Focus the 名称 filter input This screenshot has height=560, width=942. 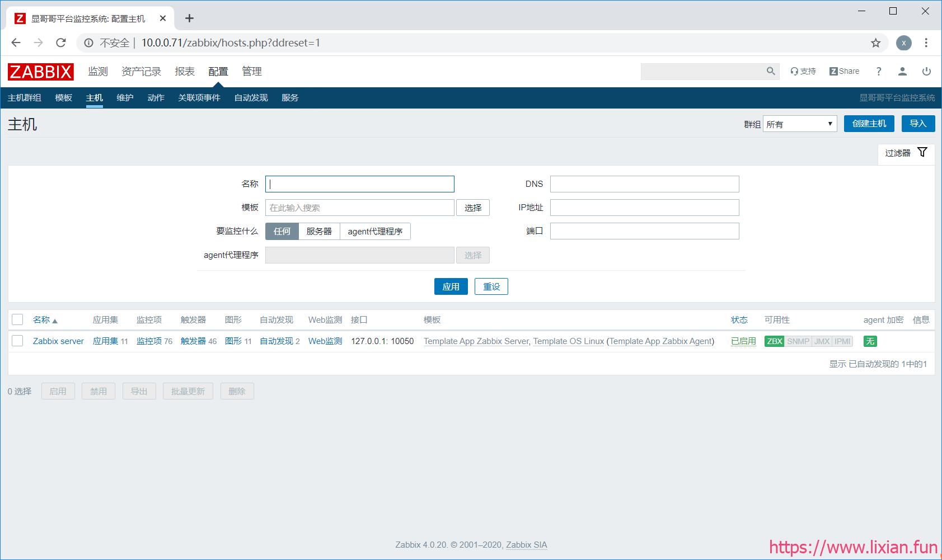coord(360,184)
